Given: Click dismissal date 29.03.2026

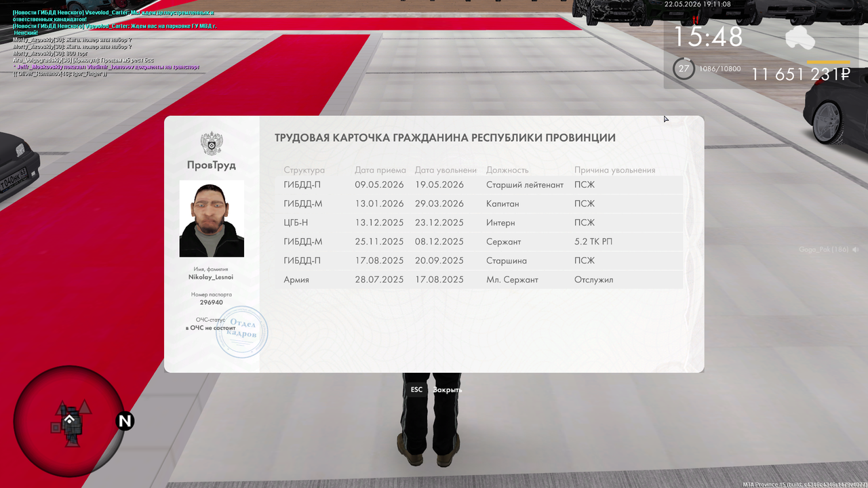Looking at the screenshot, I should [x=439, y=204].
